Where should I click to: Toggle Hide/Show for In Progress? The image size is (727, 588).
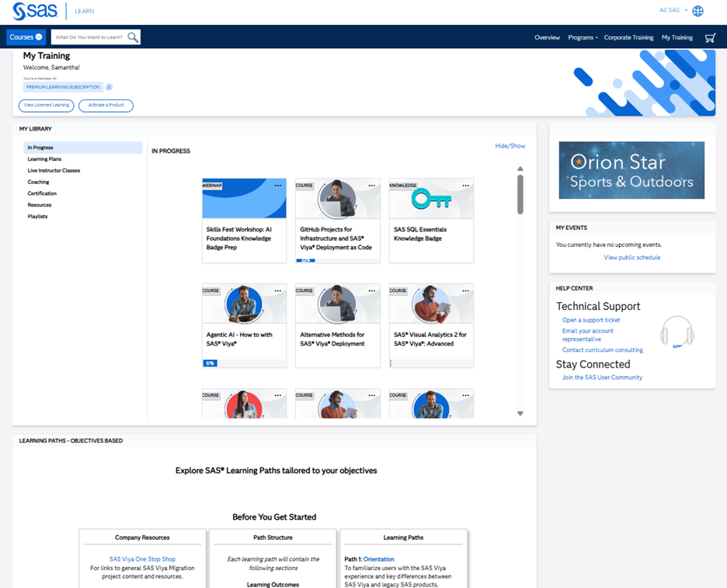point(510,146)
